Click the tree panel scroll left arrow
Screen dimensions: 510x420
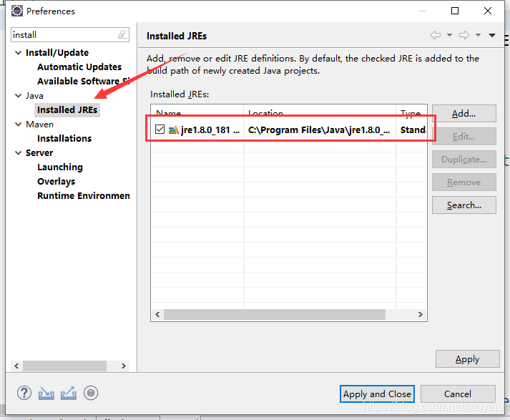(16, 366)
